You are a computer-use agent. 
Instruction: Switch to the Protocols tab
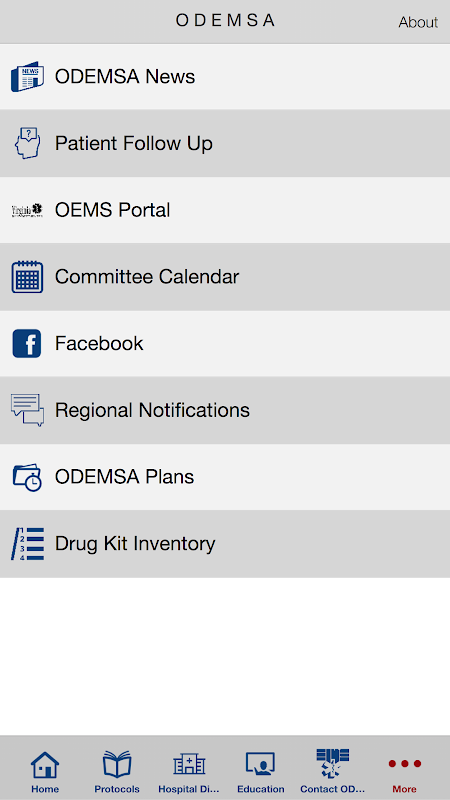pyautogui.click(x=117, y=772)
